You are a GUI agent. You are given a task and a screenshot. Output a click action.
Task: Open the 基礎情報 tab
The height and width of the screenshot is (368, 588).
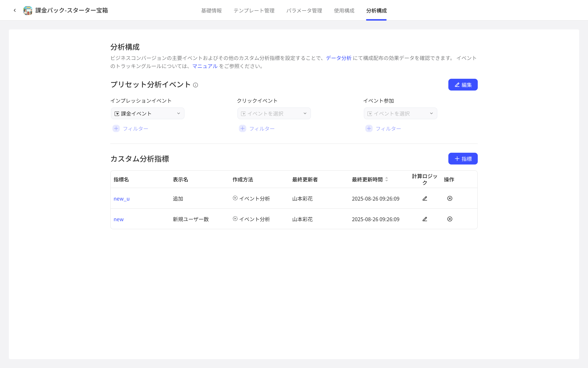pos(211,10)
